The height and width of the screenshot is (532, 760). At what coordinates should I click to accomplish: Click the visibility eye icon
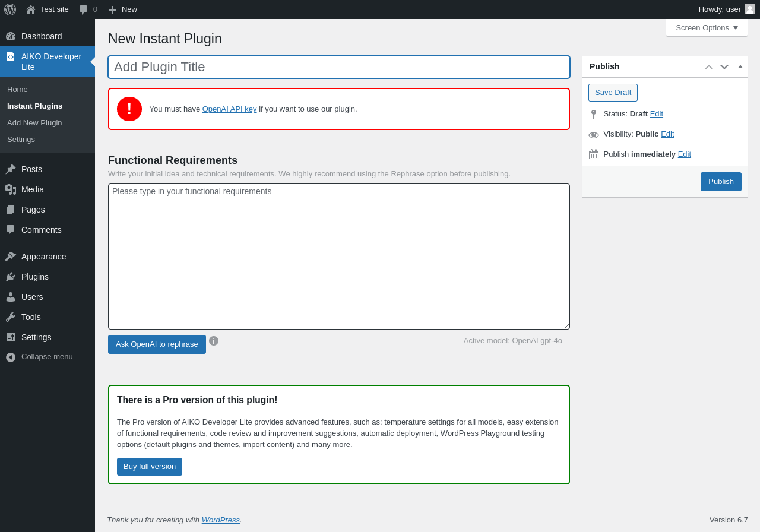(594, 135)
